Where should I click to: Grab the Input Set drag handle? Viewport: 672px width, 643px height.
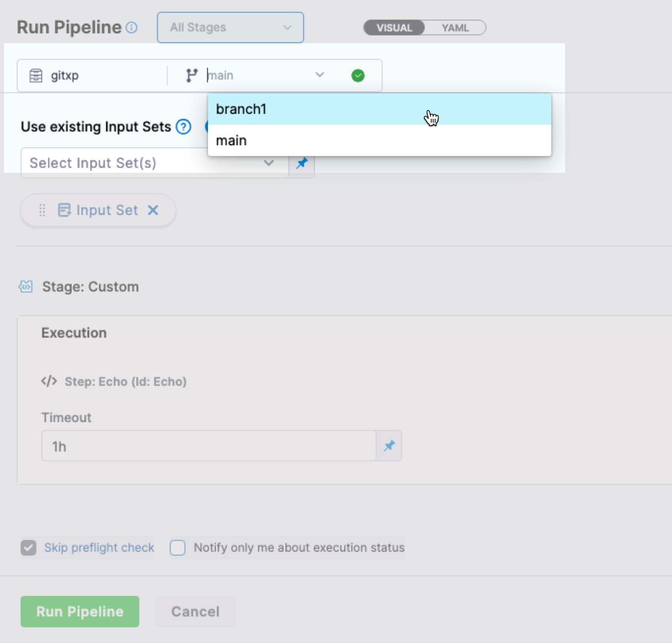(x=42, y=210)
